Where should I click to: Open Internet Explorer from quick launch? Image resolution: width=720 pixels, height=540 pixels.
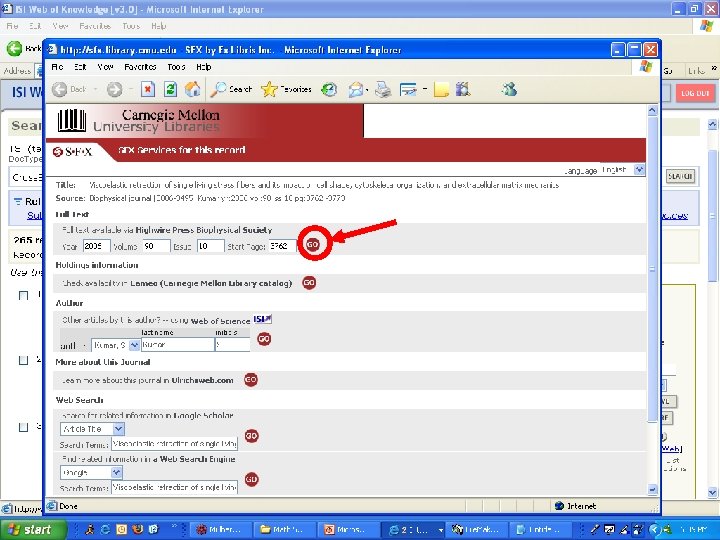(105, 529)
